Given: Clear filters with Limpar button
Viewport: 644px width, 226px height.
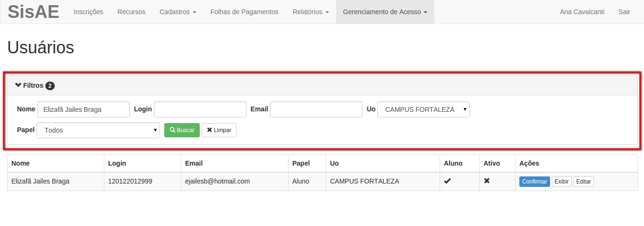Looking at the screenshot, I should tap(219, 130).
